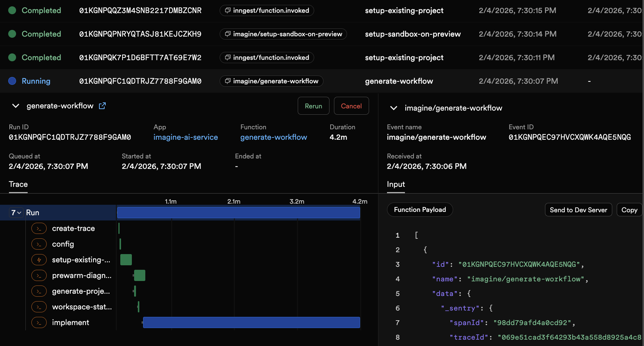
Task: Open the generate-workflow function link
Action: [273, 137]
